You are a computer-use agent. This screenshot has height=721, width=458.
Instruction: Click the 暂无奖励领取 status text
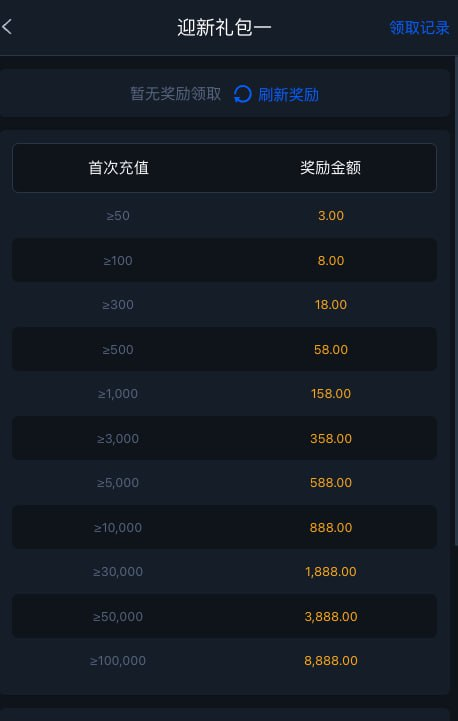(x=175, y=94)
